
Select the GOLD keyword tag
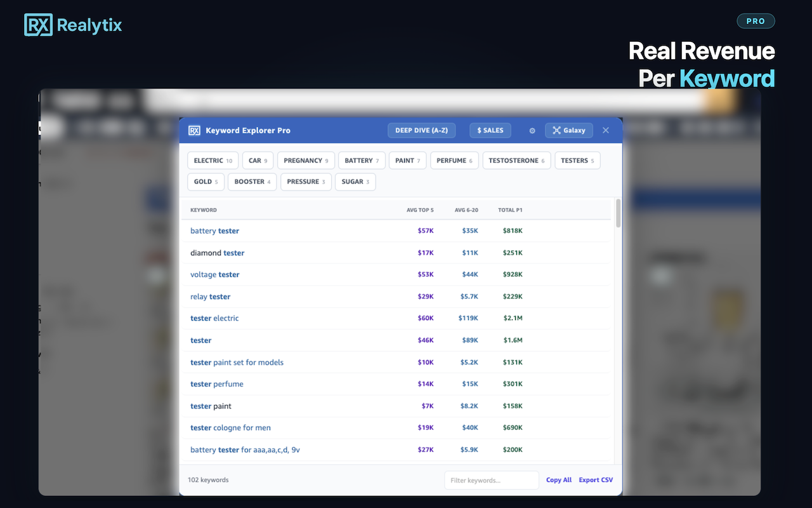206,182
